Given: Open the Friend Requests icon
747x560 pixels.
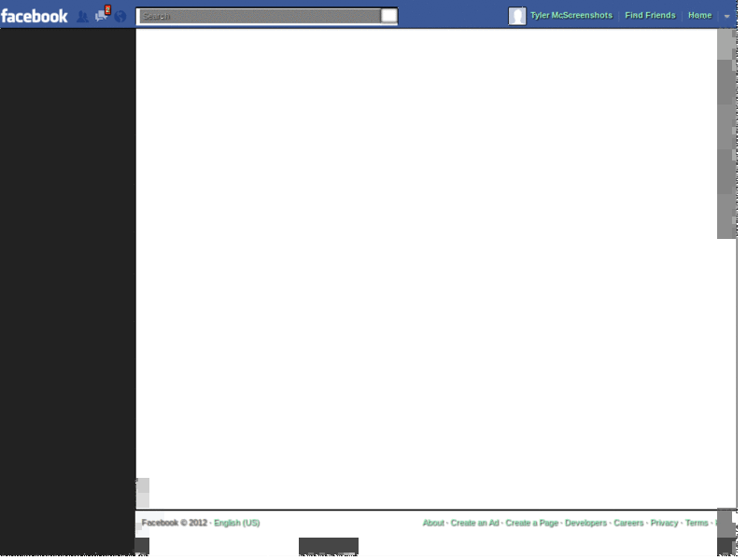Looking at the screenshot, I should [82, 16].
